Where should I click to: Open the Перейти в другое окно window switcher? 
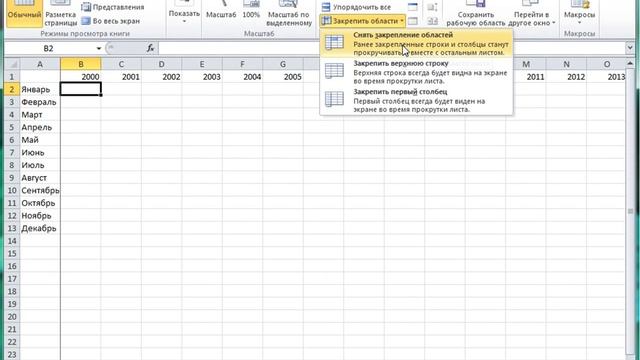point(532,12)
